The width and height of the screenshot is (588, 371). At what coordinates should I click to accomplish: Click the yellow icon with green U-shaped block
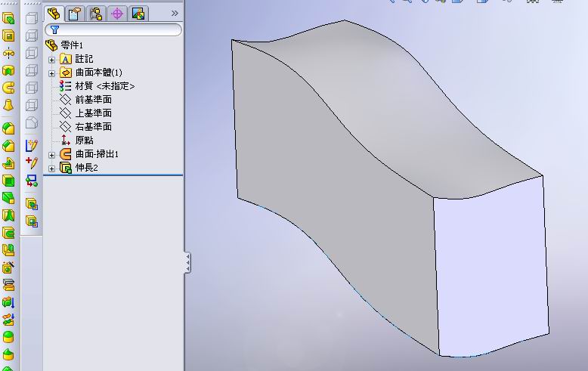pos(8,250)
